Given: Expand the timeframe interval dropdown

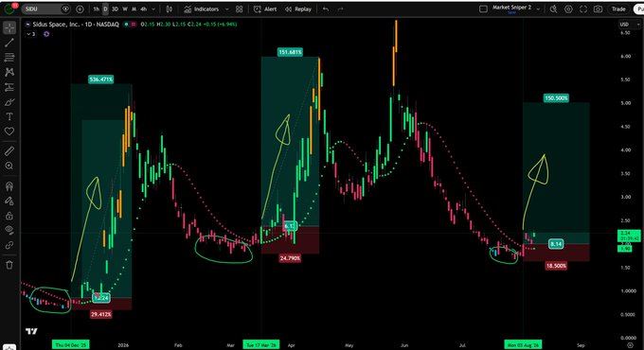Looking at the screenshot, I should (x=153, y=9).
